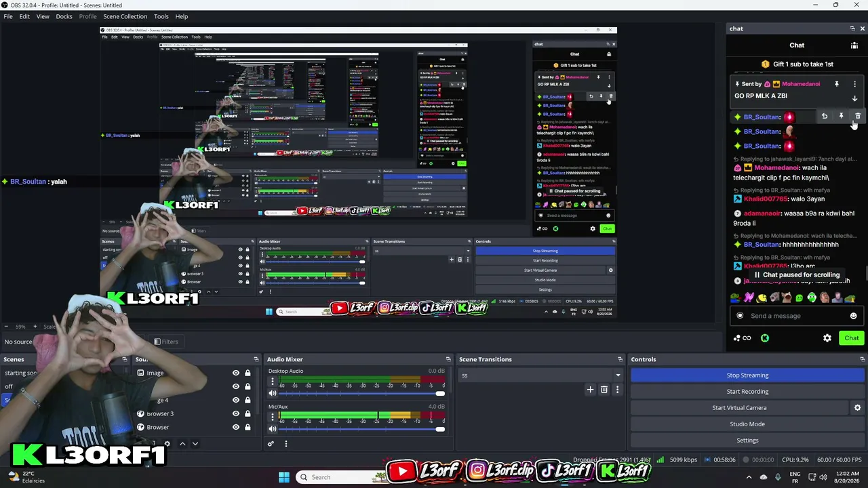Undock the Scenes panel
The image size is (868, 488).
coord(125,359)
